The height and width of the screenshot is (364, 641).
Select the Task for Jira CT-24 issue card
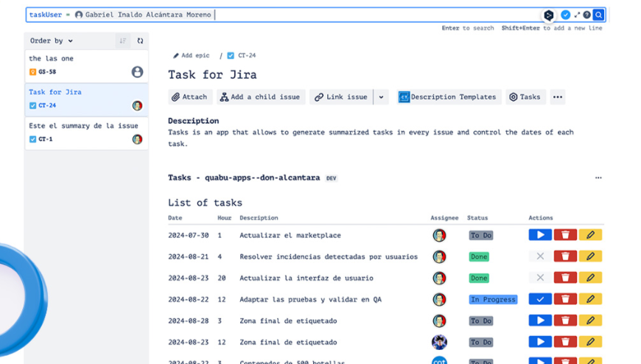86,99
